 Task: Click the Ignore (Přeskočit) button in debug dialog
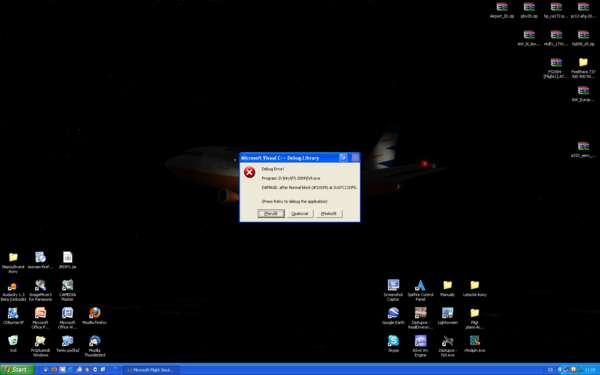coord(329,214)
